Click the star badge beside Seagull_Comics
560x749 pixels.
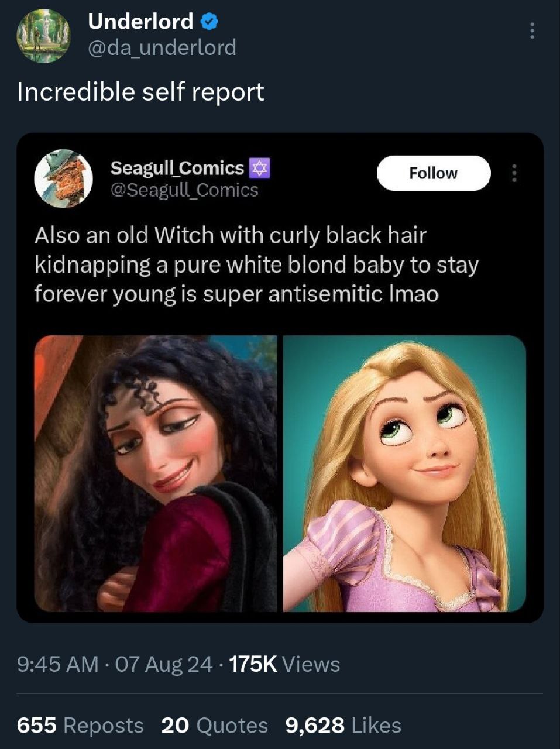pyautogui.click(x=259, y=169)
